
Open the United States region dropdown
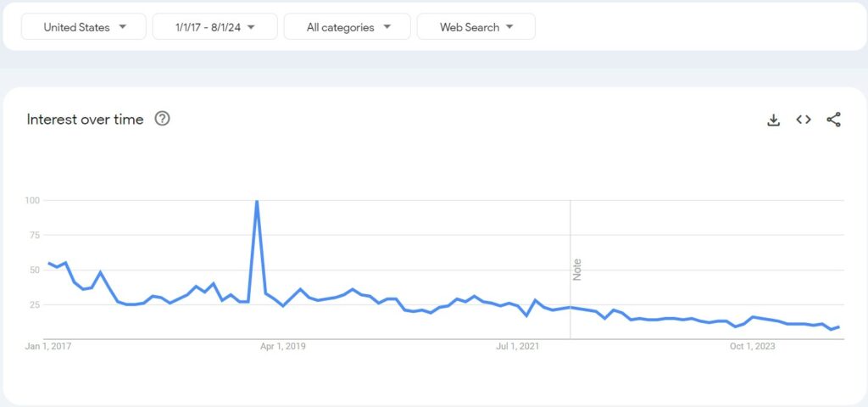(x=84, y=26)
